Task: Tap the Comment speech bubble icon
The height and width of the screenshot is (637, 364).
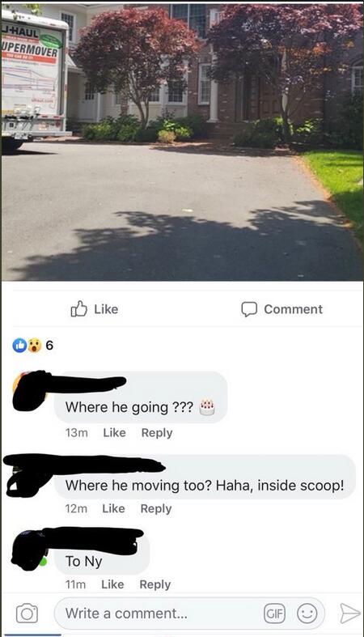Action: (x=249, y=309)
